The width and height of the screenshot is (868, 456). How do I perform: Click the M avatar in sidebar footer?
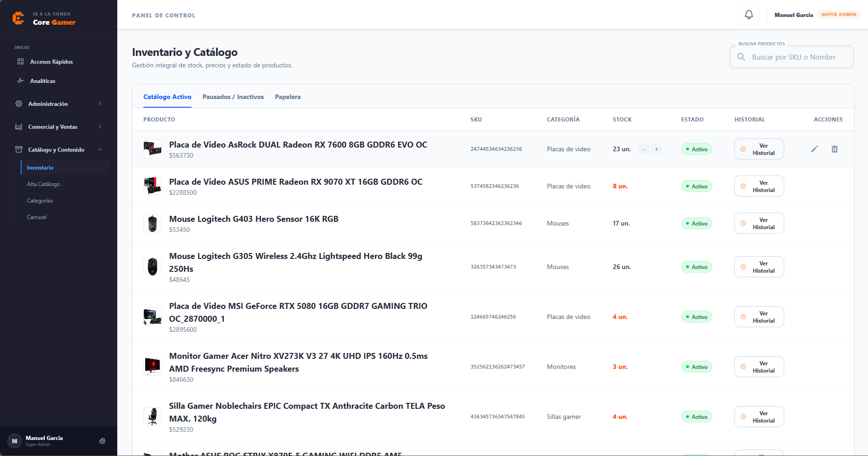[15, 441]
